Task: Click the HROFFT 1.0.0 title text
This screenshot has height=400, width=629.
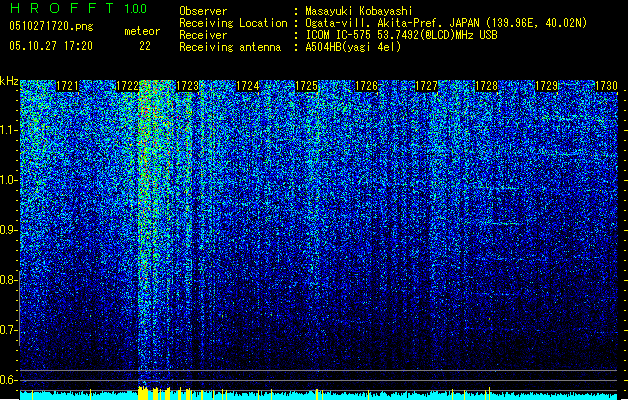Action: coord(79,8)
